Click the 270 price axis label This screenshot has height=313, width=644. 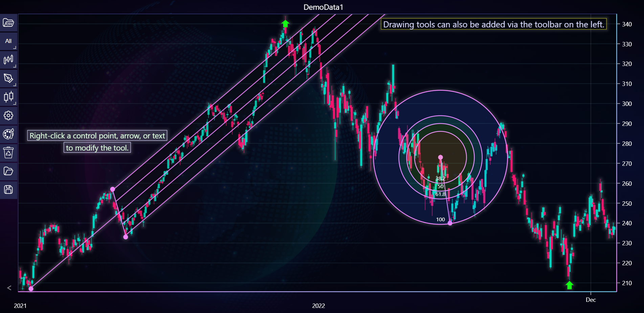[627, 163]
